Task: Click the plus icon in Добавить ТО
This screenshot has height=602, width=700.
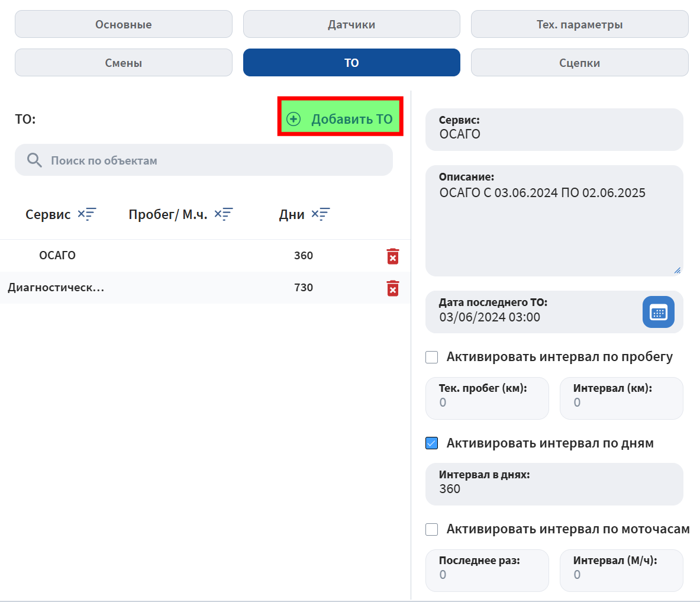Action: (x=293, y=119)
